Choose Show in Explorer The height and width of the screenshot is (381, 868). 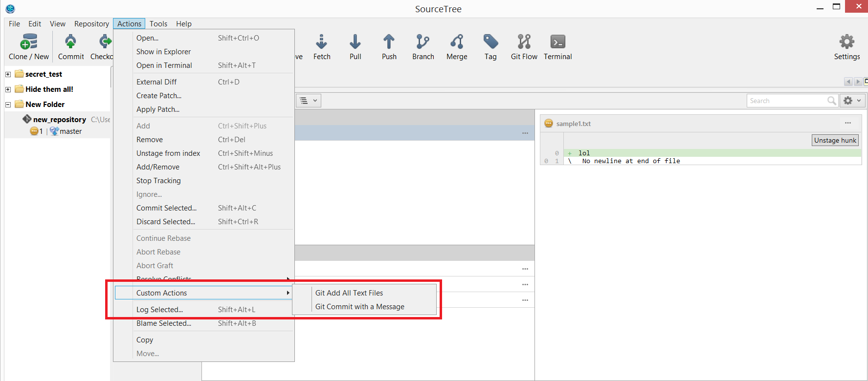click(x=204, y=52)
